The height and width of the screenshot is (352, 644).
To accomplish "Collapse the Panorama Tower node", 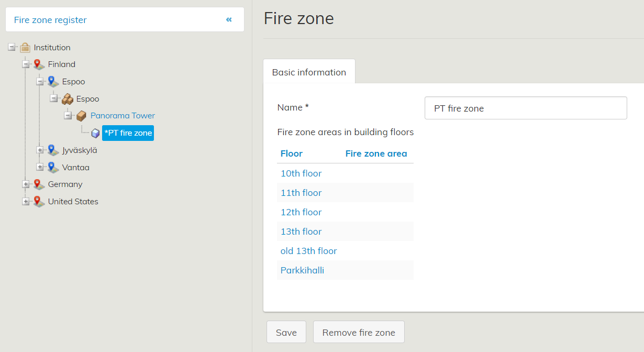I will (68, 116).
